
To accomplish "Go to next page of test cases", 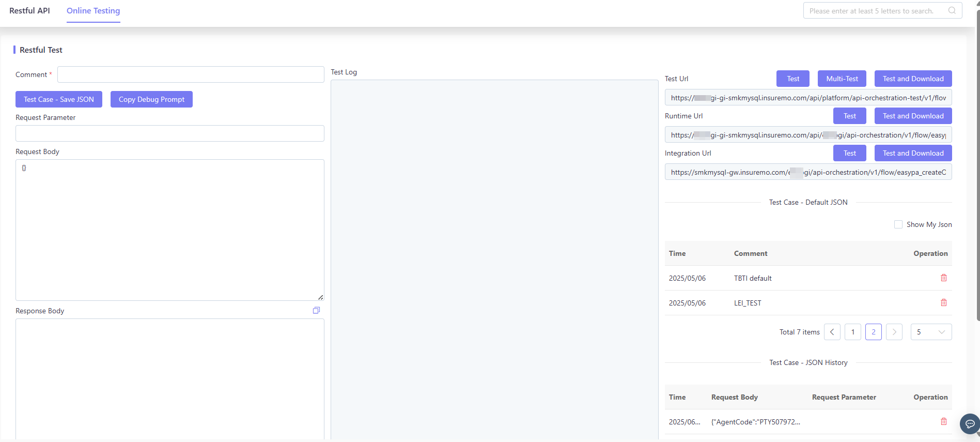I will (x=894, y=332).
